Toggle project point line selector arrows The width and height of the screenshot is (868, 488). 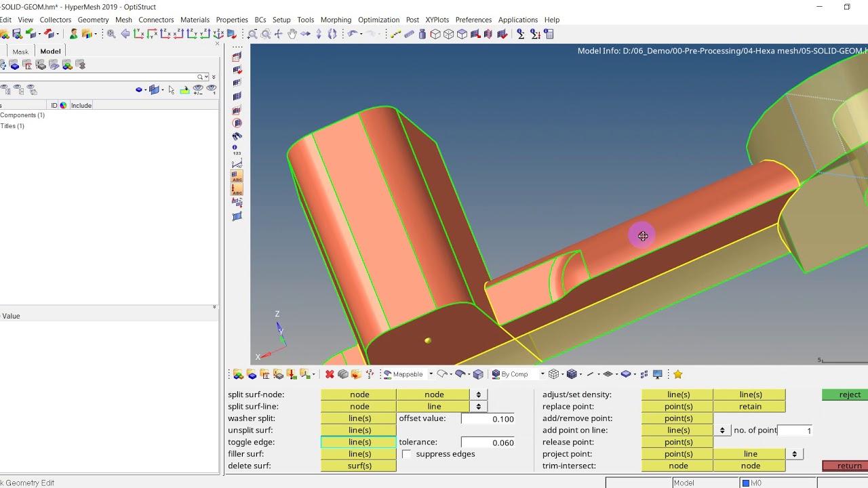[793, 454]
